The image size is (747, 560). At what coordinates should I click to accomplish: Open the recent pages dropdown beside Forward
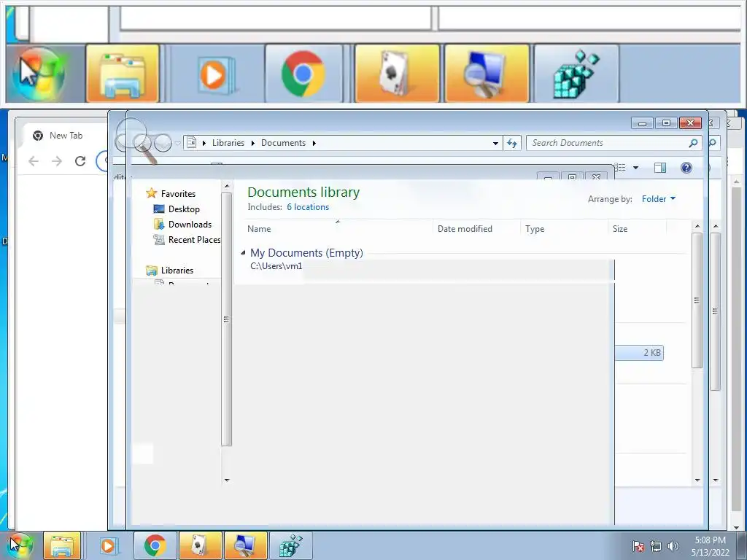pos(178,144)
